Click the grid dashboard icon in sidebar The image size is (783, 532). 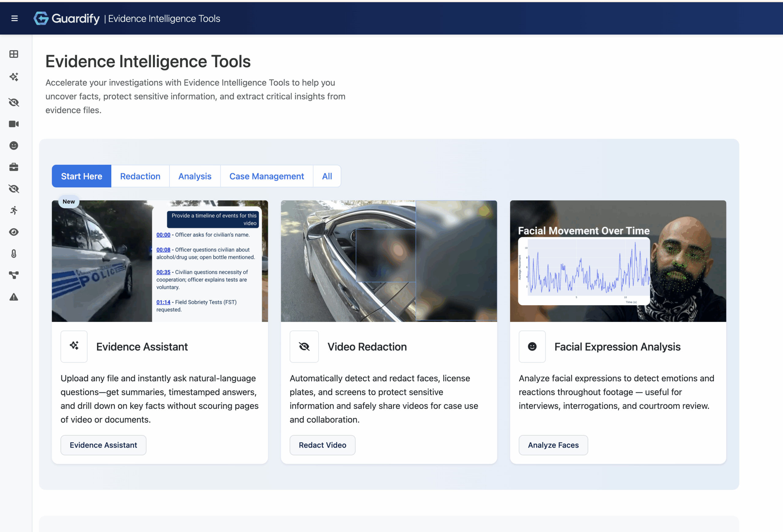(14, 54)
